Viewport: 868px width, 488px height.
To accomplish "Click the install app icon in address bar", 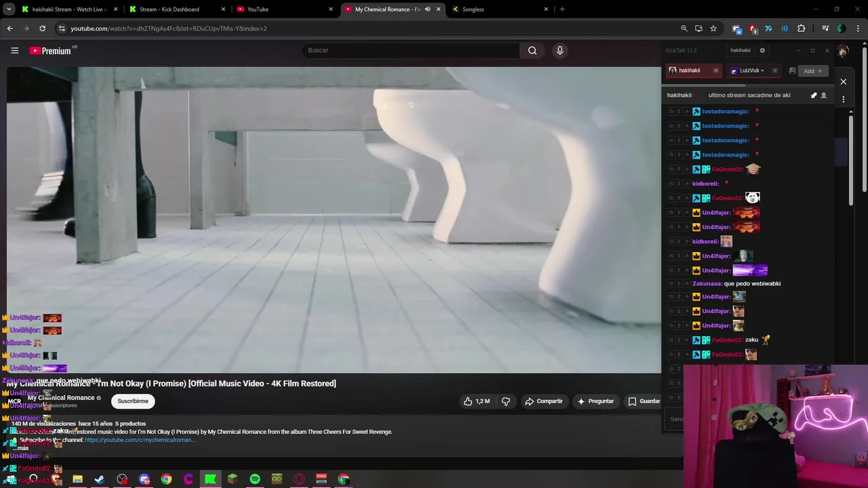I will (699, 28).
